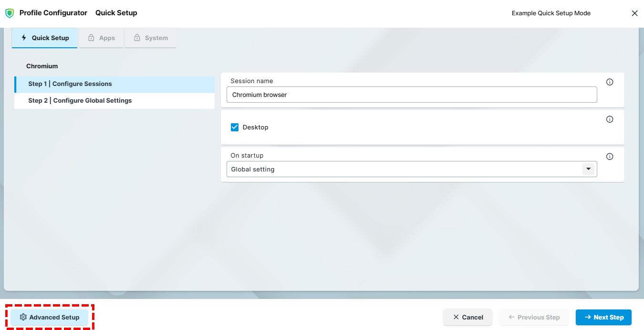This screenshot has width=644, height=330.
Task: Click the info icon beside On startup
Action: 610,156
